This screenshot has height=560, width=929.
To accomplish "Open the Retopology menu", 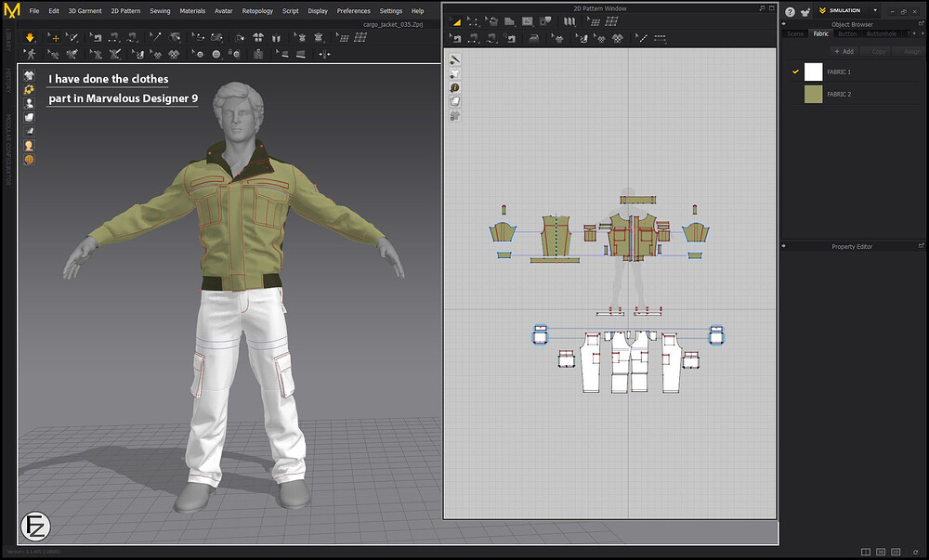I will 257,10.
